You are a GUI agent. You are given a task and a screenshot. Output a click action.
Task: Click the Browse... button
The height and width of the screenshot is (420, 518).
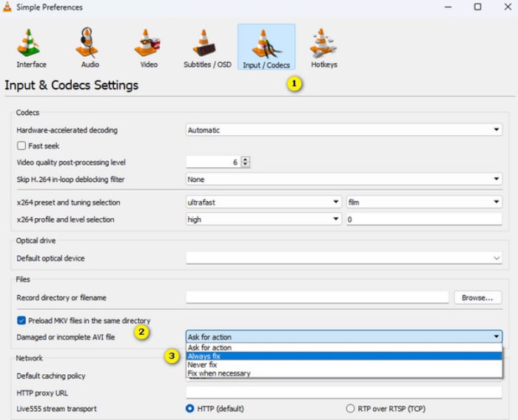pyautogui.click(x=478, y=297)
